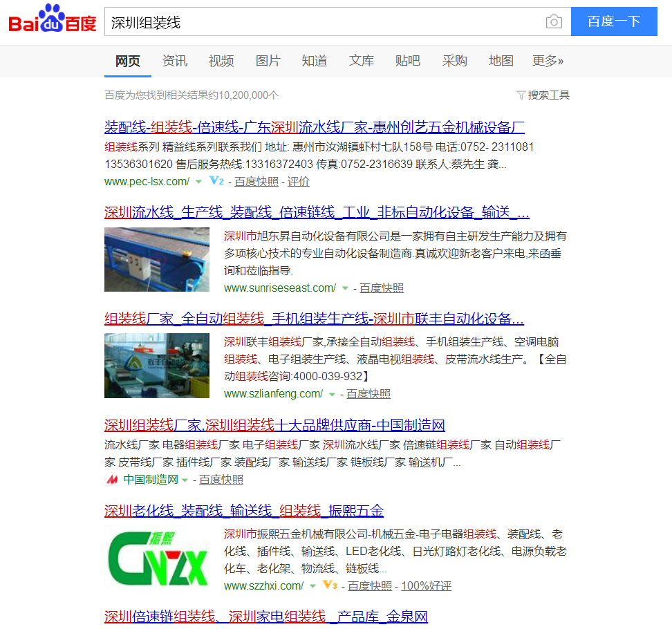
Task: Open the green 振熙 CNZX logo thumbnail
Action: pyautogui.click(x=157, y=558)
